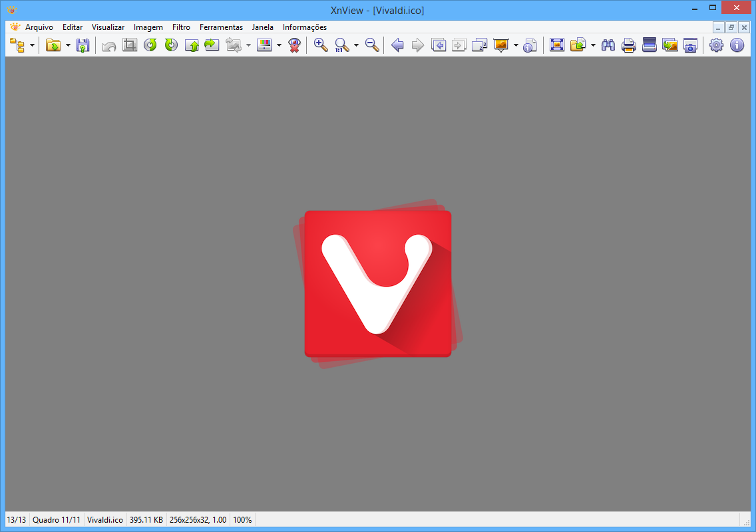The height and width of the screenshot is (532, 756).
Task: Zoom in with the plus magnifier
Action: [321, 45]
